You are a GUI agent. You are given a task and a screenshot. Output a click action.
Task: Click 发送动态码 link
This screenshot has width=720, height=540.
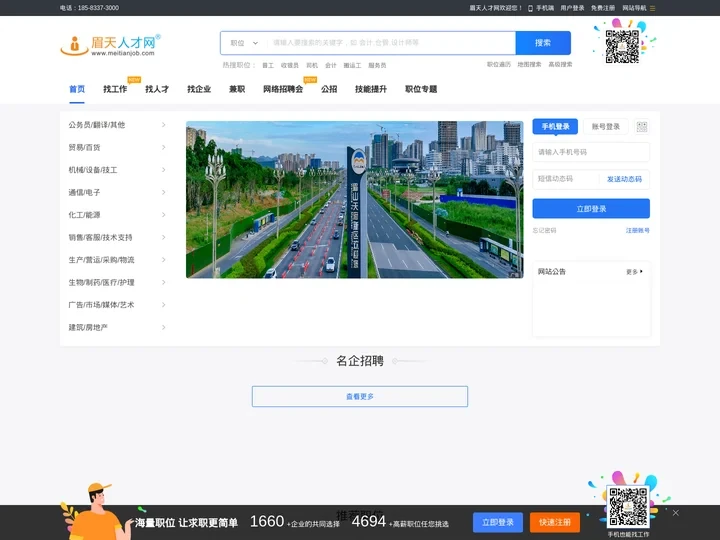click(624, 179)
